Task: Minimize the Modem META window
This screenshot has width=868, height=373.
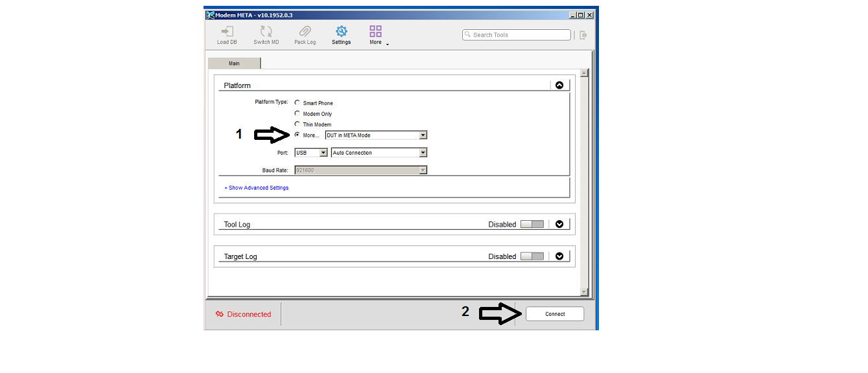Action: pos(573,15)
